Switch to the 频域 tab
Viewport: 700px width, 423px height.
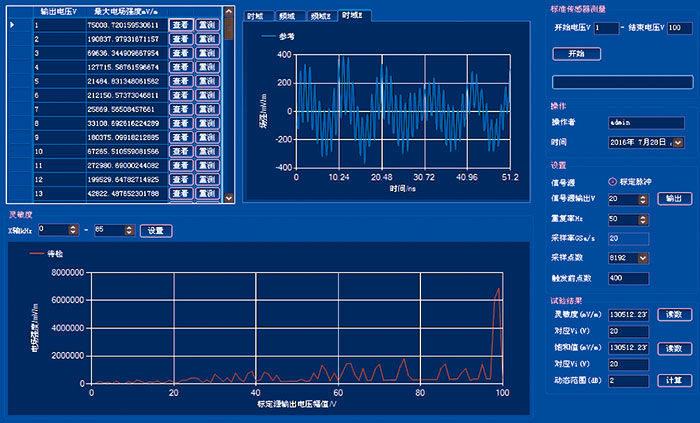[x=288, y=16]
